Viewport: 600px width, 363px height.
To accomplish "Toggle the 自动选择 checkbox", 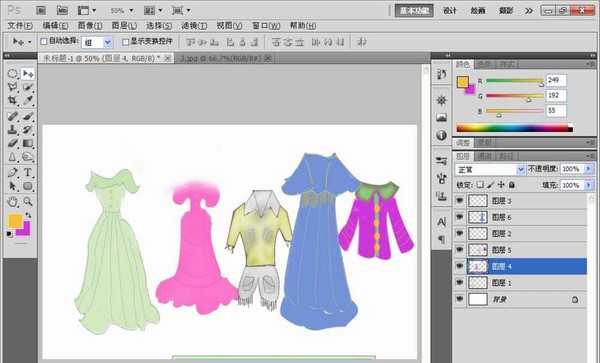I will click(44, 41).
